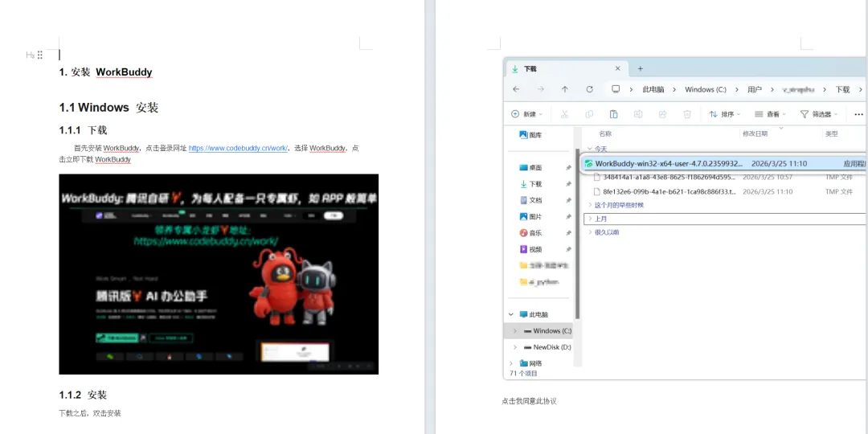Click the Rename icon in Explorer toolbar
The image size is (868, 434).
point(637,114)
